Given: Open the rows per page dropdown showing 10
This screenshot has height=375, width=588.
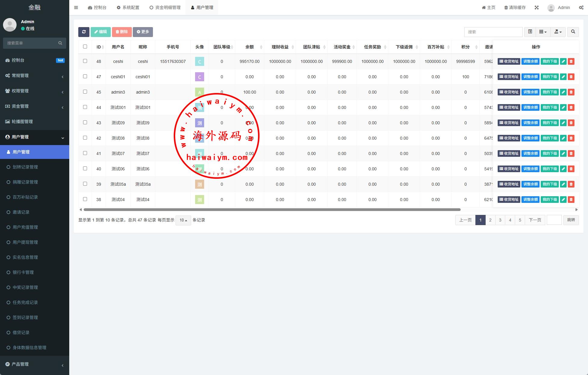Looking at the screenshot, I should tap(183, 220).
